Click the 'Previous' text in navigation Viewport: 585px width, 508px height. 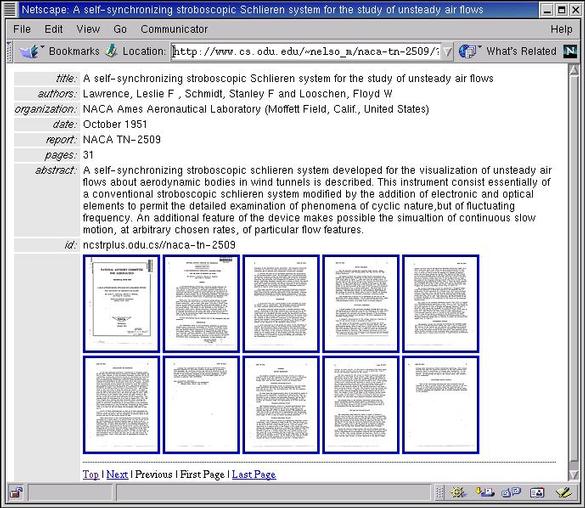[154, 474]
